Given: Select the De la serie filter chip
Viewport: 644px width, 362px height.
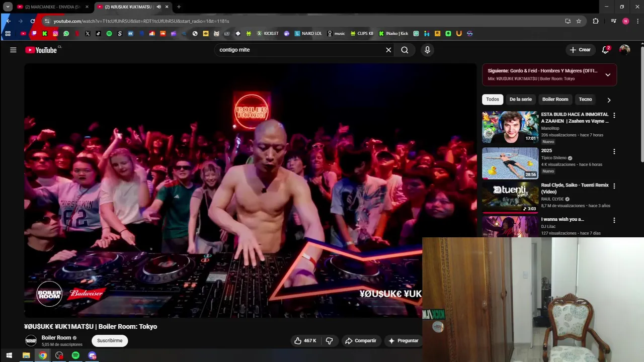Looking at the screenshot, I should [x=520, y=99].
